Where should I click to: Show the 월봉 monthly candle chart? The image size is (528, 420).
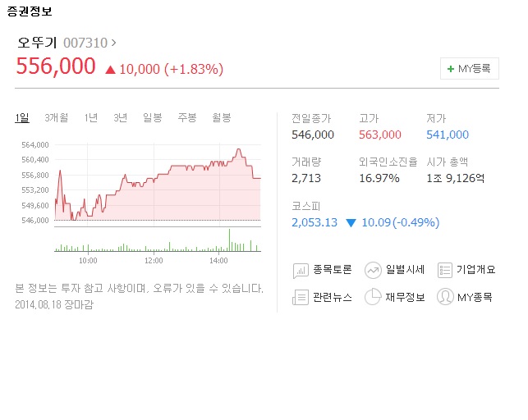pos(222,117)
